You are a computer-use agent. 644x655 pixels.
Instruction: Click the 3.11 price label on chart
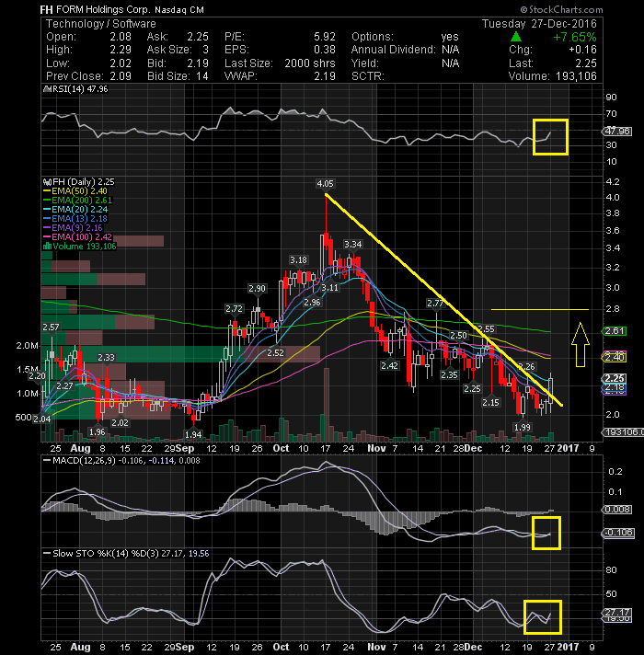click(x=330, y=287)
